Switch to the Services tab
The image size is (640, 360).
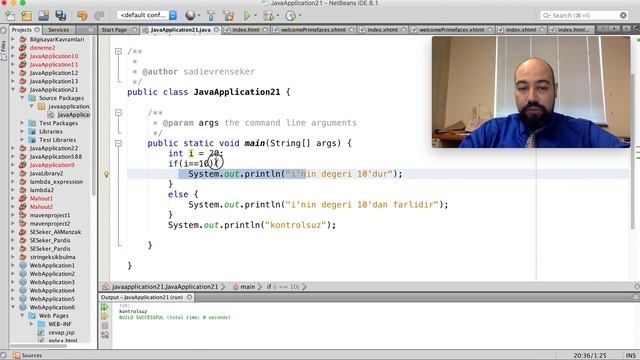click(x=59, y=30)
